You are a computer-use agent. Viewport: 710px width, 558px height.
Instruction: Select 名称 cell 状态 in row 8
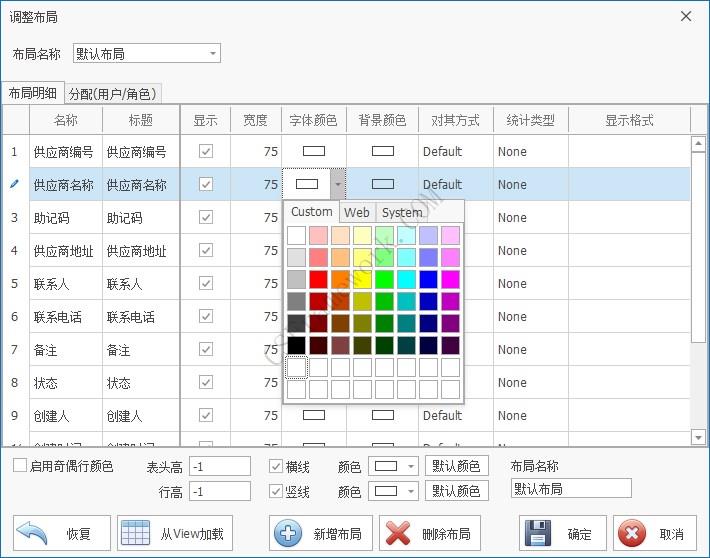point(66,383)
